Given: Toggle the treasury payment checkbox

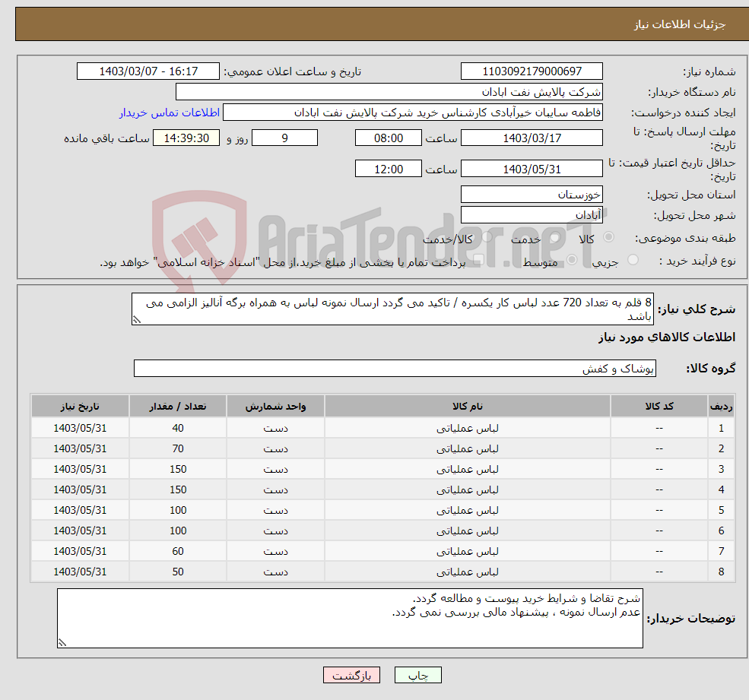Looking at the screenshot, I should click(478, 260).
